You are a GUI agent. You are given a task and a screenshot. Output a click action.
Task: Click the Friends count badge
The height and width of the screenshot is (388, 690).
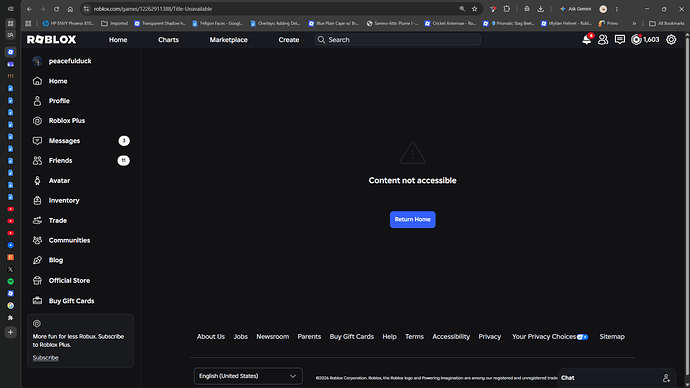click(124, 161)
